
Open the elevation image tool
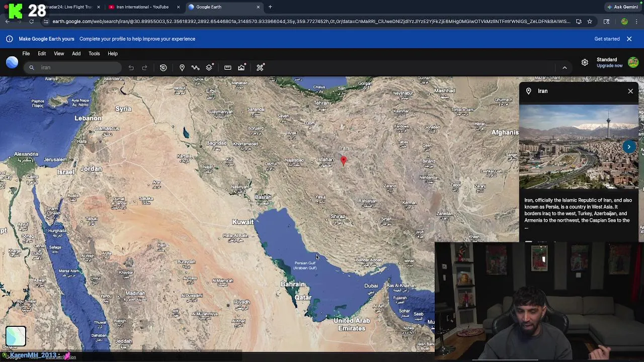(242, 67)
